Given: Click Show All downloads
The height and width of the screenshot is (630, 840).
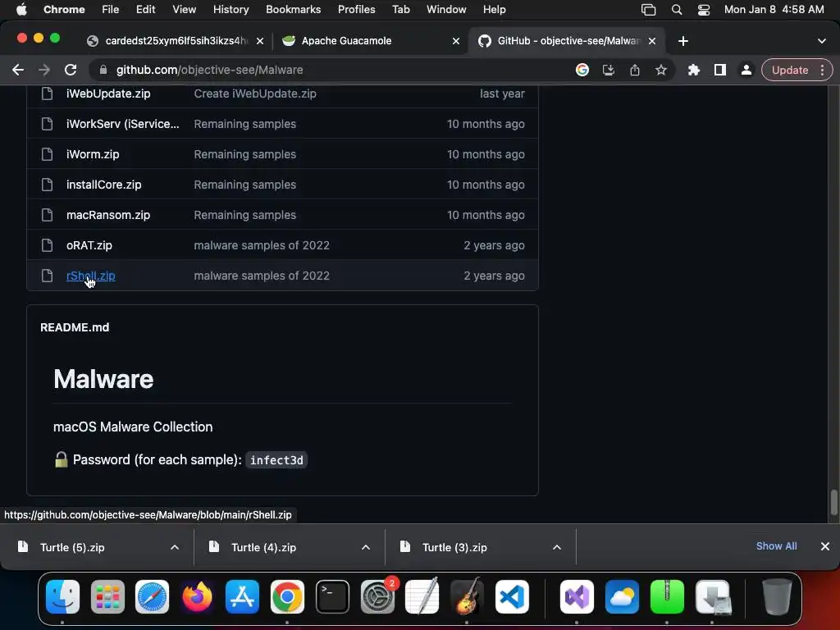Looking at the screenshot, I should [776, 546].
